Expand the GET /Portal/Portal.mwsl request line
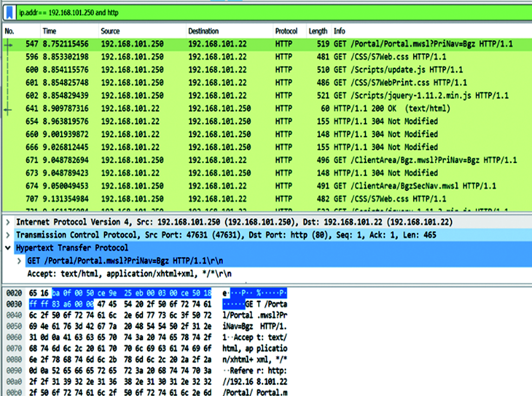The width and height of the screenshot is (532, 396). [x=19, y=261]
